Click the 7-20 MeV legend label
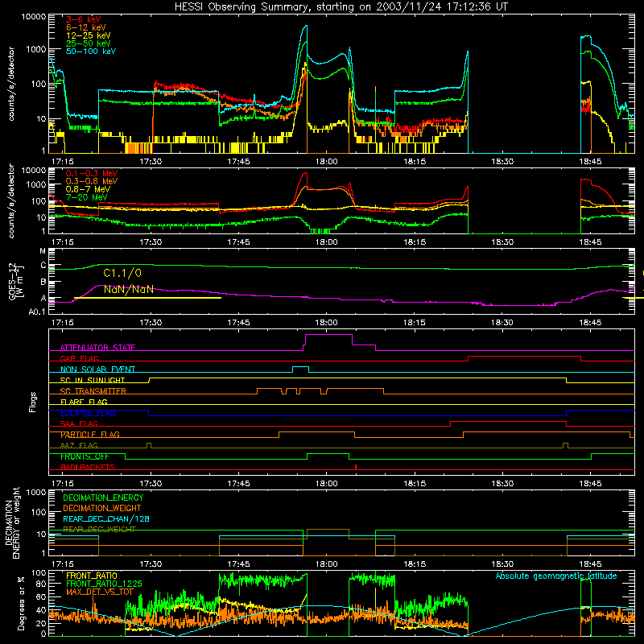This screenshot has height=644, width=644. [85, 197]
